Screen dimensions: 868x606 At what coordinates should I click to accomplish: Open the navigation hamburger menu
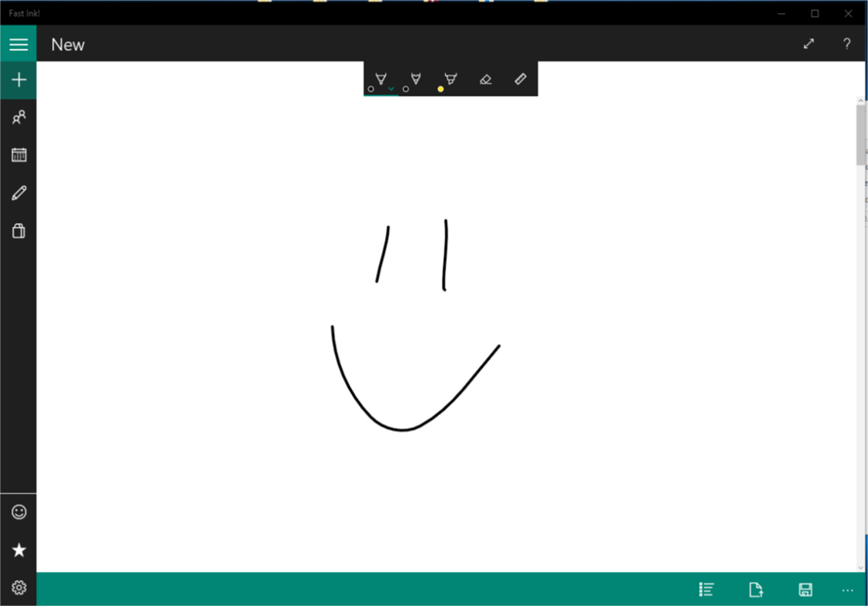tap(18, 43)
